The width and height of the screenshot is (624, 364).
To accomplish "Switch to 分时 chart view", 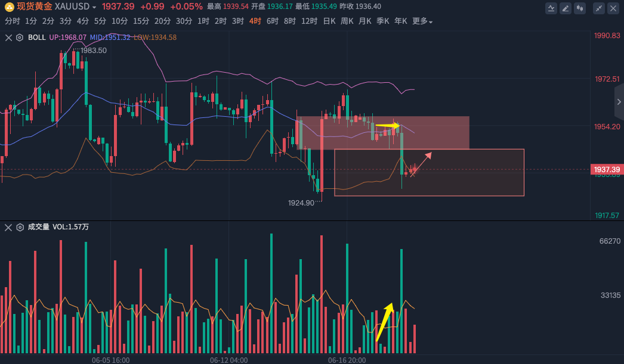I will [x=12, y=21].
